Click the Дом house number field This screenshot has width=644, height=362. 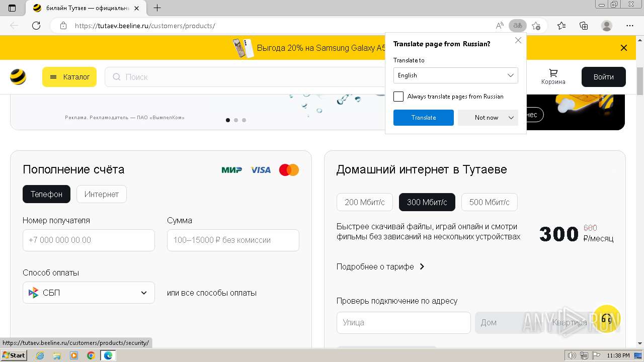[x=508, y=323]
